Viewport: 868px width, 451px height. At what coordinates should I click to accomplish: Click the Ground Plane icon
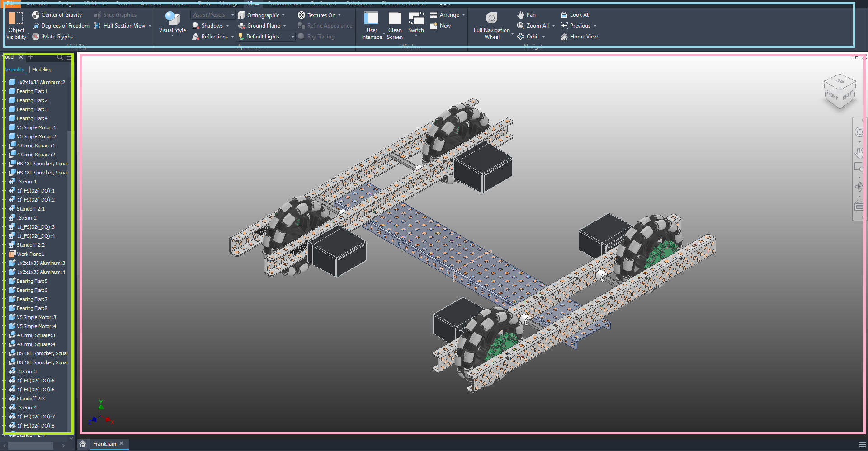pos(242,26)
